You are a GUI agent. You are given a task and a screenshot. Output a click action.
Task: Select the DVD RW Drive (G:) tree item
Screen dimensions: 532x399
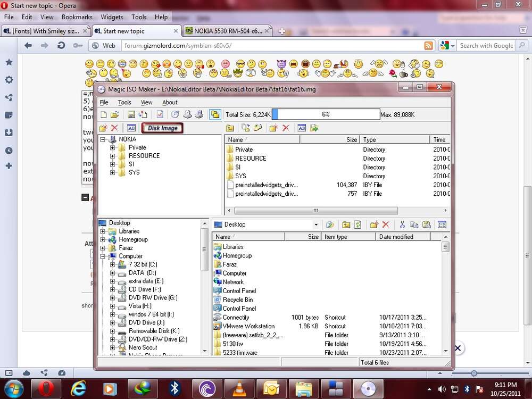click(153, 298)
